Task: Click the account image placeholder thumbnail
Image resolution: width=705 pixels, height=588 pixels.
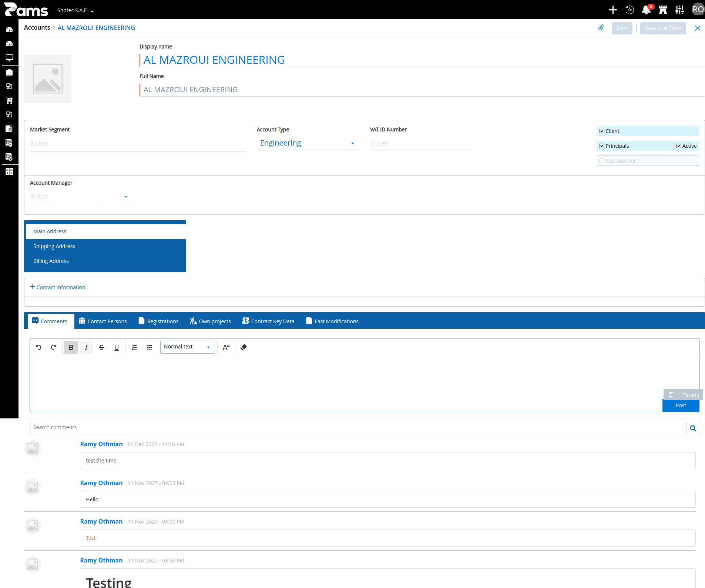Action: (x=48, y=79)
